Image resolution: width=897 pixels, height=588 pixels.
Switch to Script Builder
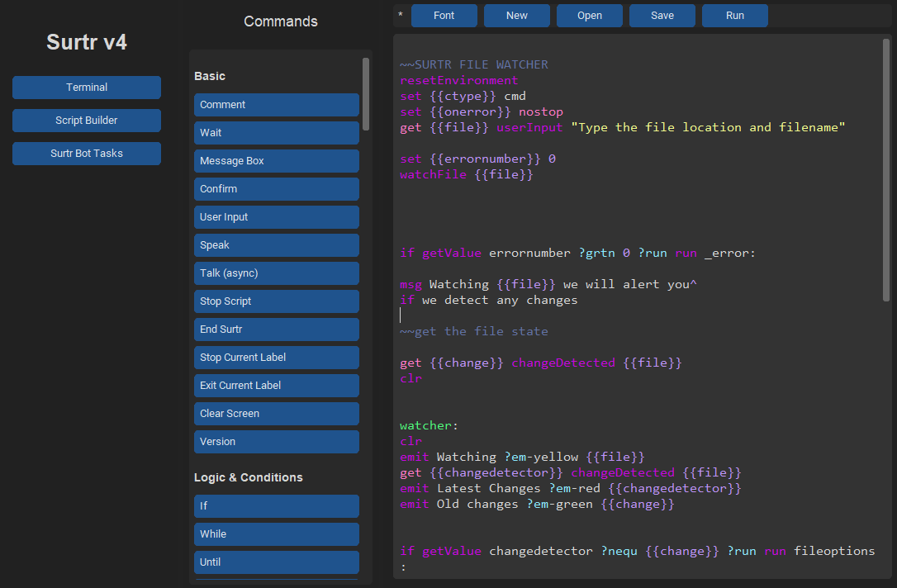[86, 121]
